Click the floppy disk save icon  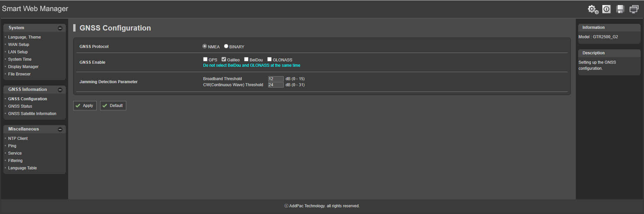620,9
